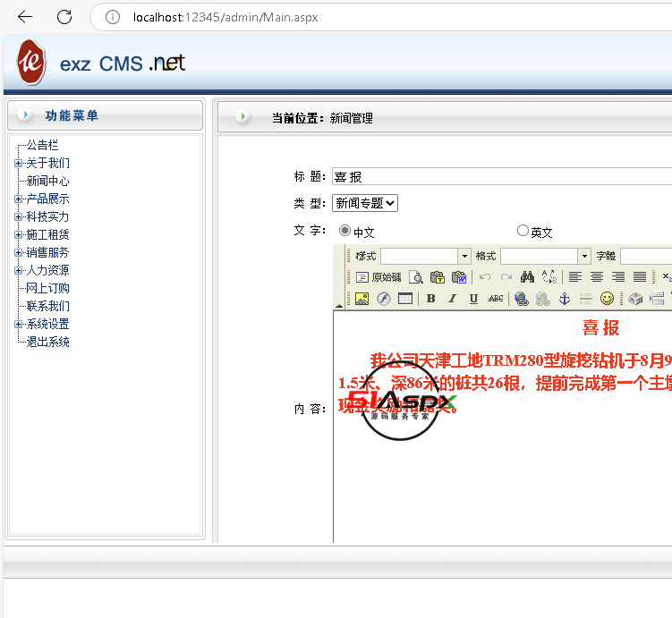Image resolution: width=672 pixels, height=618 pixels.
Task: Click the Find binoculars icon
Action: click(527, 277)
